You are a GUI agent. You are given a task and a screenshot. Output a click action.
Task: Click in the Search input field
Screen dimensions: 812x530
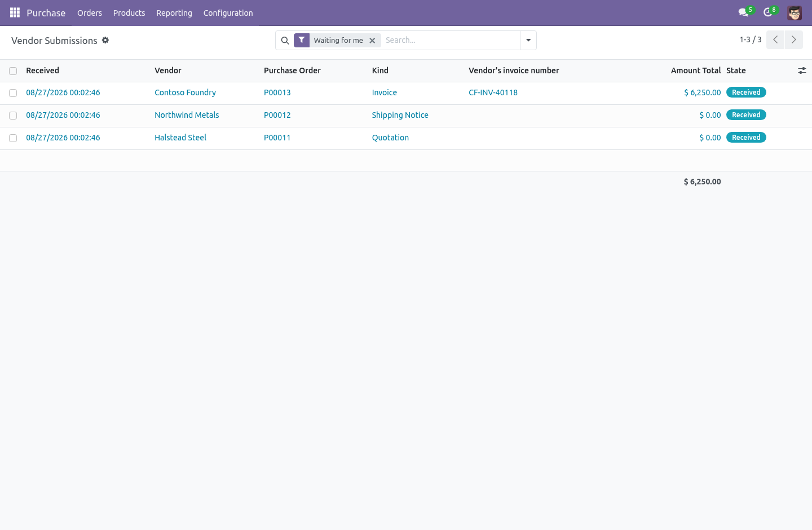click(450, 40)
